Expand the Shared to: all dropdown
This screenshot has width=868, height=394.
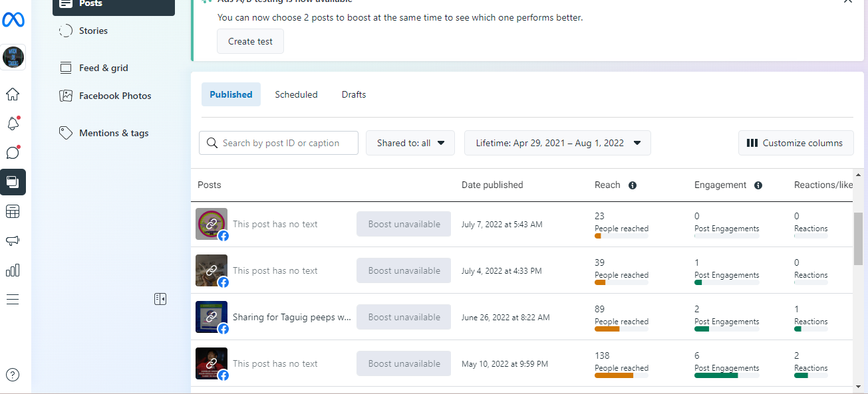410,143
